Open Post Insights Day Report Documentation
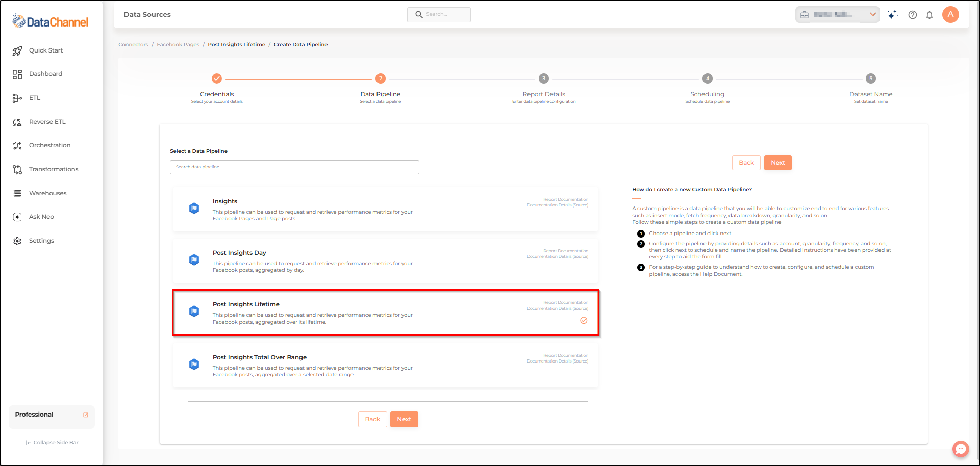 pyautogui.click(x=566, y=251)
